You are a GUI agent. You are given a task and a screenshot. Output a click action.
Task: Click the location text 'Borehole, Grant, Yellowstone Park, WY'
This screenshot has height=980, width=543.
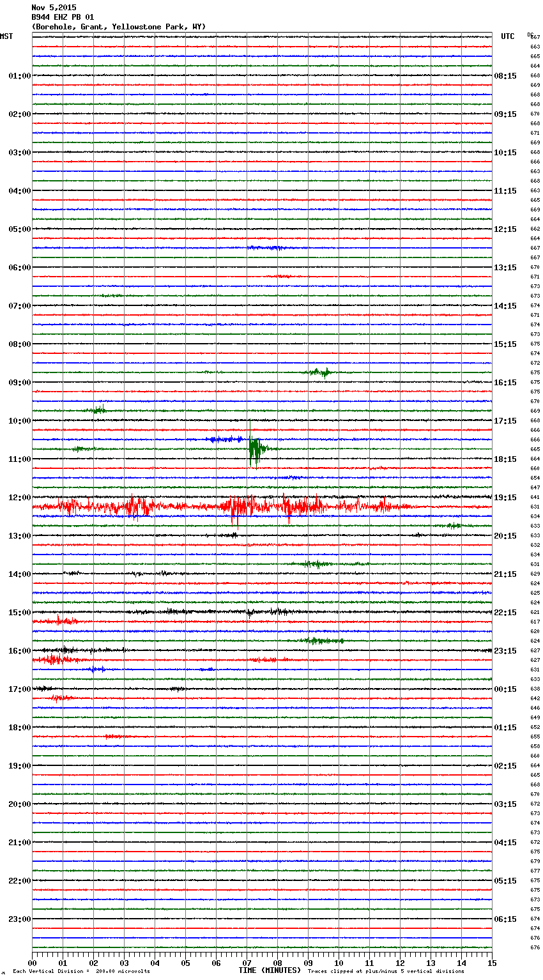(119, 27)
